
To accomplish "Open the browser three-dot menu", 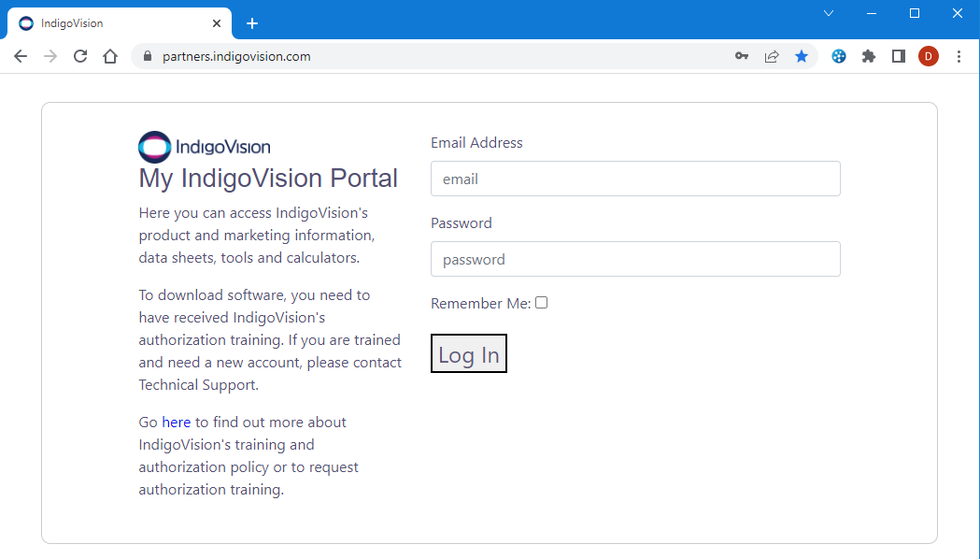I will tap(959, 56).
